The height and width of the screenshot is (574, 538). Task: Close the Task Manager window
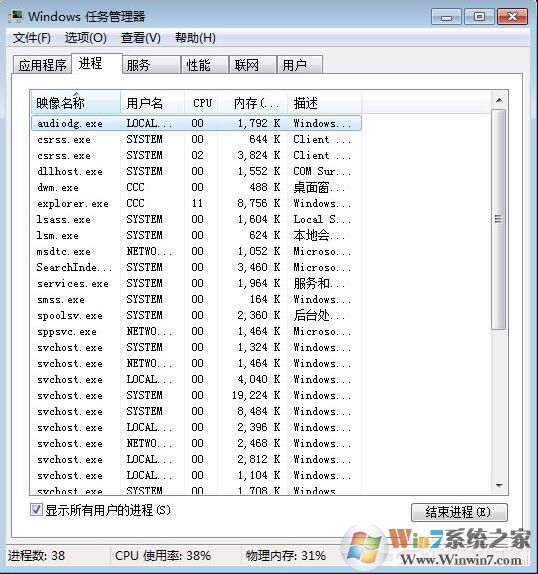point(512,17)
